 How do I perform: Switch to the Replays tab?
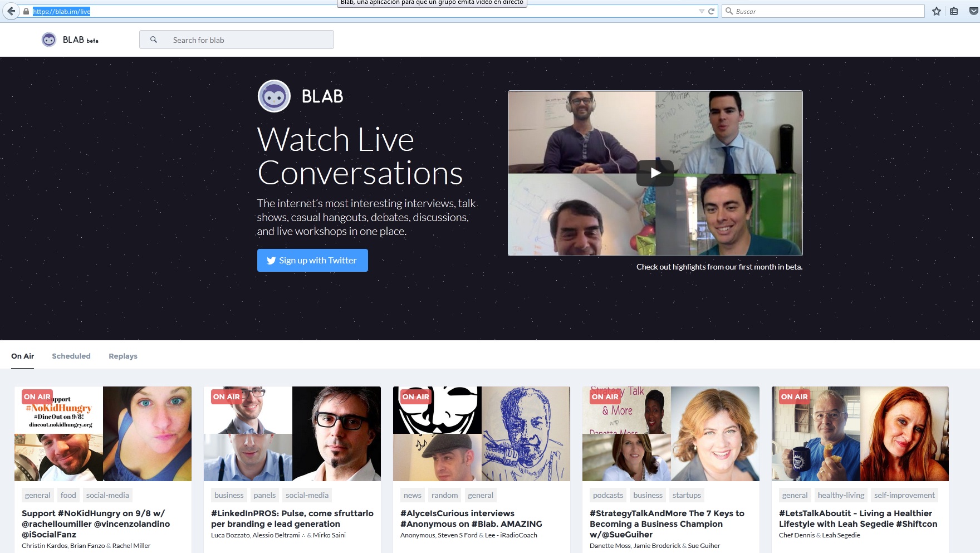[123, 356]
